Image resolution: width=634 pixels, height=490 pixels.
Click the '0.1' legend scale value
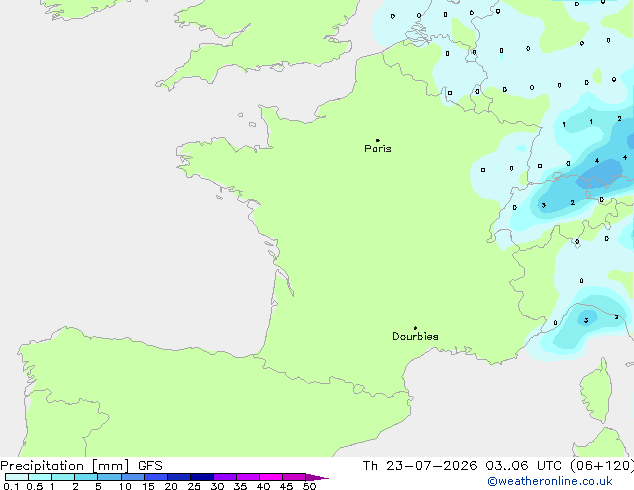click(x=11, y=486)
